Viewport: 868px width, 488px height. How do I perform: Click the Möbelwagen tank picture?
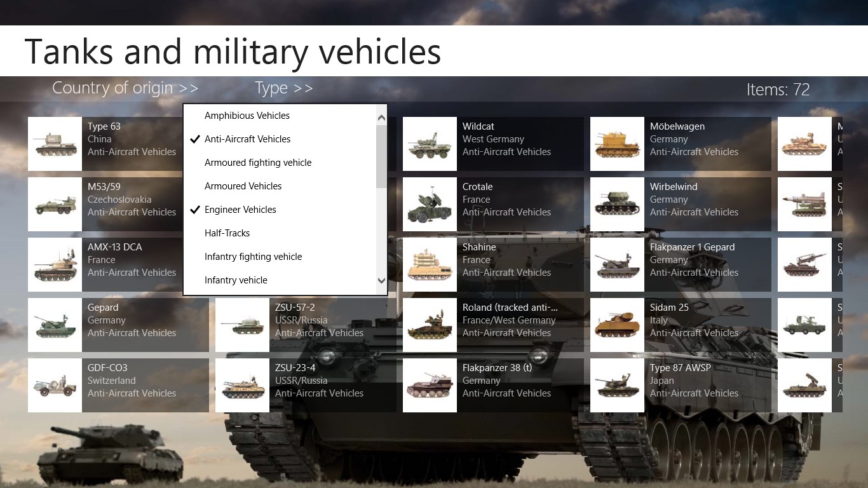[617, 144]
